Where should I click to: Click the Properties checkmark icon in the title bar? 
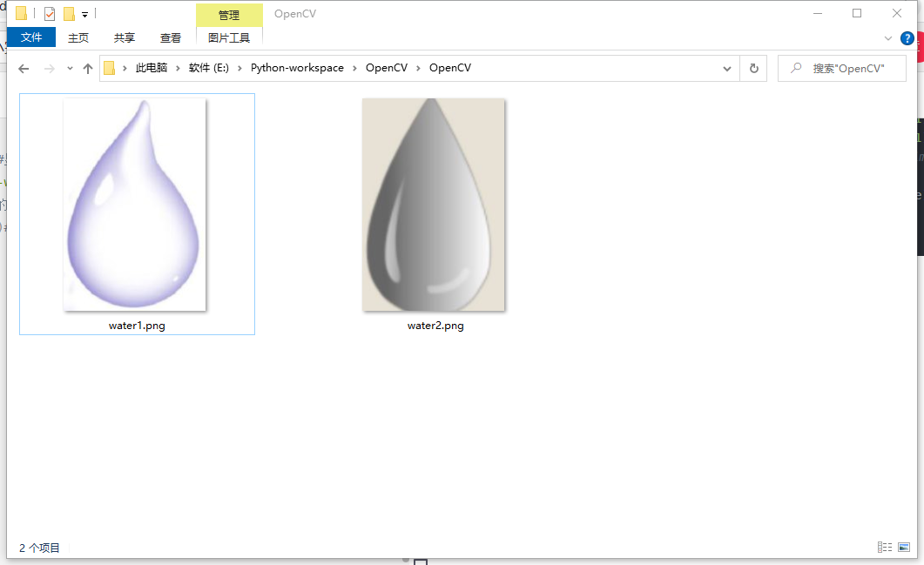coord(50,13)
